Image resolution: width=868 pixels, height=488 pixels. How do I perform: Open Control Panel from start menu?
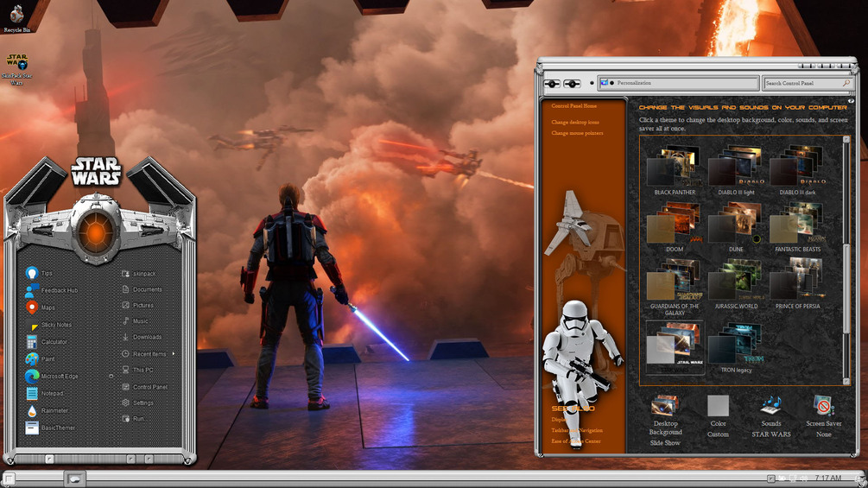pyautogui.click(x=144, y=387)
